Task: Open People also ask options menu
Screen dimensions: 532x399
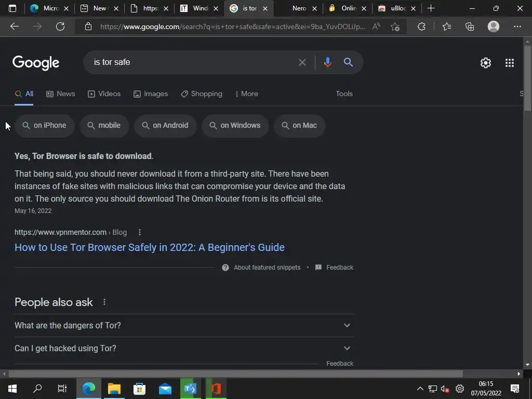Action: (104, 302)
